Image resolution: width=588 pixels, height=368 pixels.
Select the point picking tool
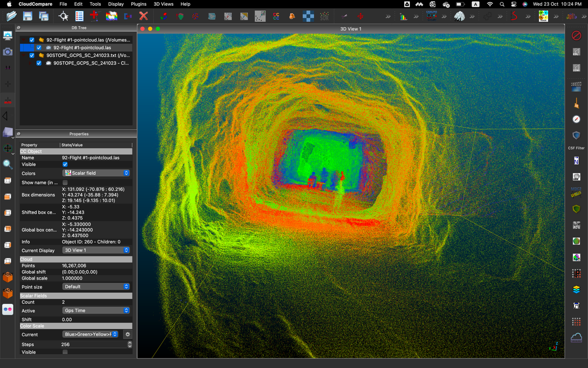tap(63, 16)
